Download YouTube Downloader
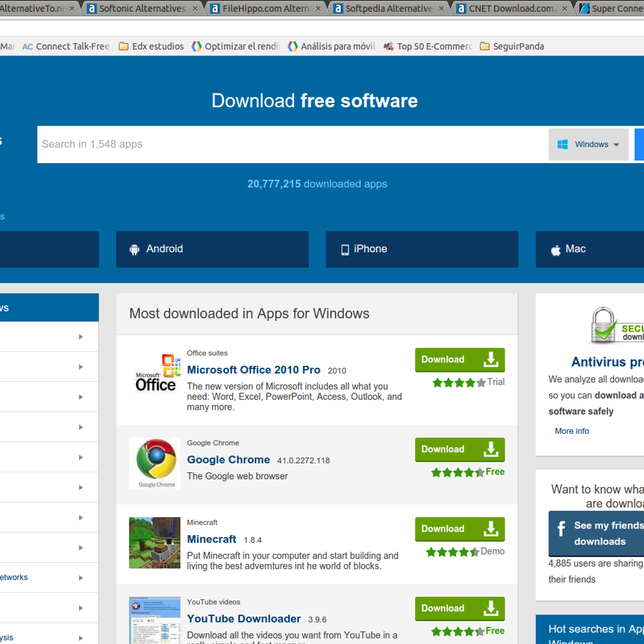Viewport: 644px width, 644px height. [x=460, y=608]
